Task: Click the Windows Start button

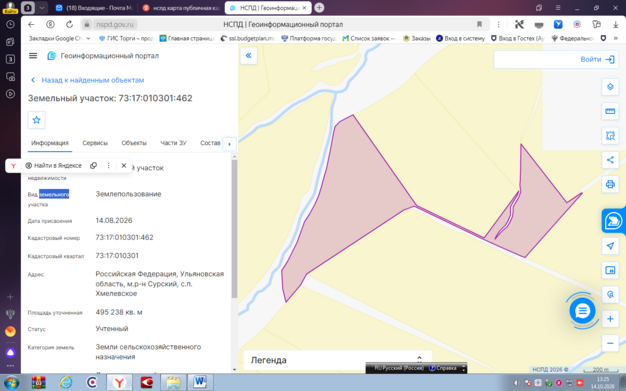Action: tap(12, 383)
